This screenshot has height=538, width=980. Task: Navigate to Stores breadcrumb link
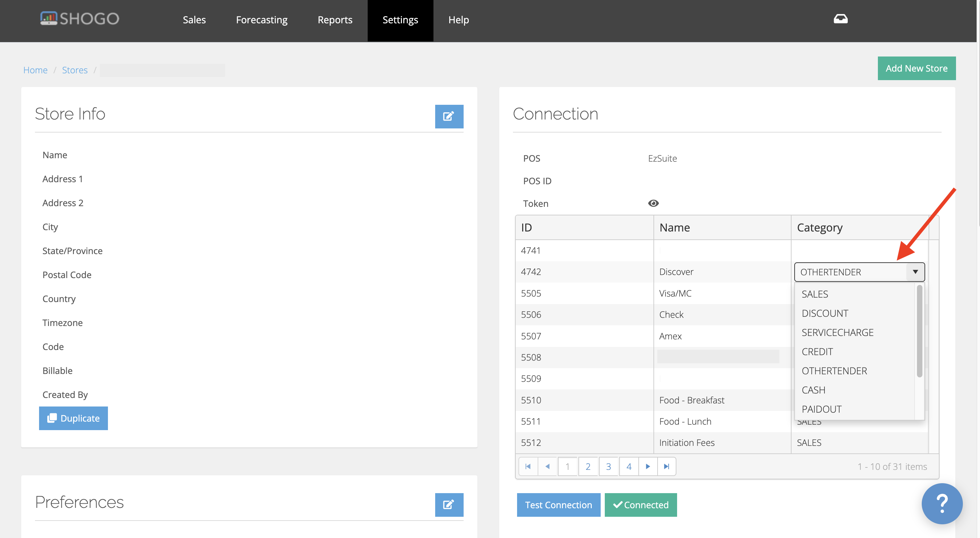(x=75, y=70)
